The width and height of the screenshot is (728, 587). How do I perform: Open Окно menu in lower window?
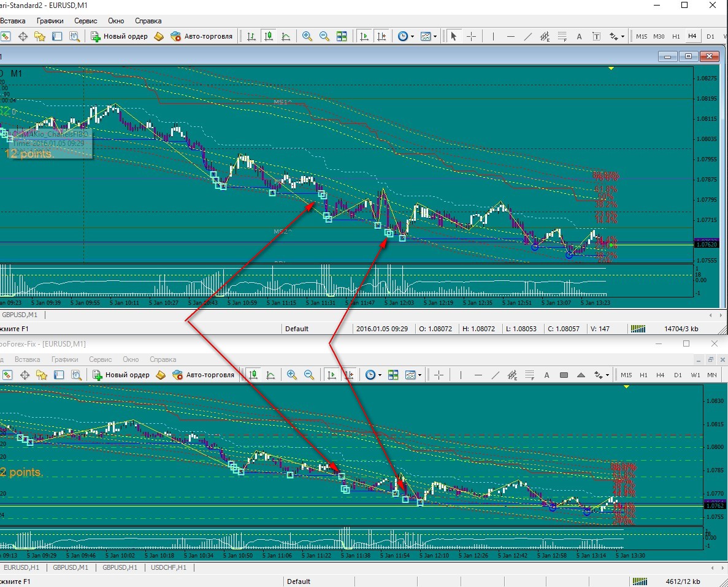[x=131, y=359]
